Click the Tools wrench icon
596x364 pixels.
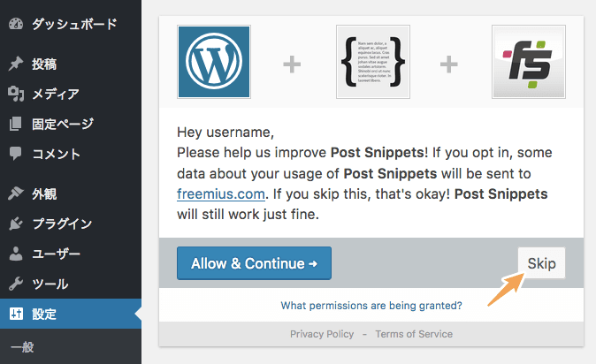[x=16, y=284]
